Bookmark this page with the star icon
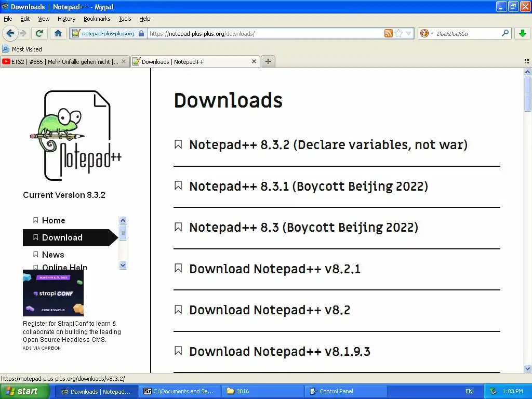532x399 pixels. coord(398,33)
